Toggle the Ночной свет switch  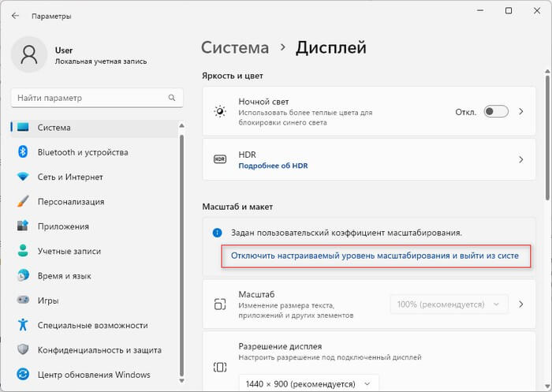click(496, 112)
